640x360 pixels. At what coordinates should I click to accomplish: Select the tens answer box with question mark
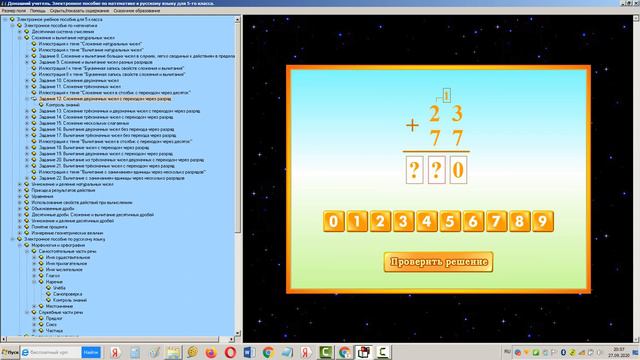coord(436,170)
